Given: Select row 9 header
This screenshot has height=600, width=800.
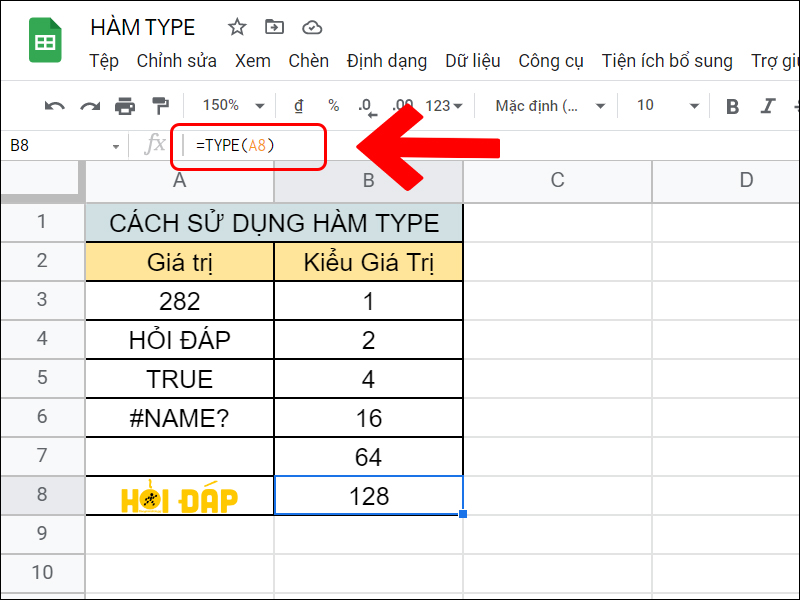Looking at the screenshot, I should click(42, 534).
